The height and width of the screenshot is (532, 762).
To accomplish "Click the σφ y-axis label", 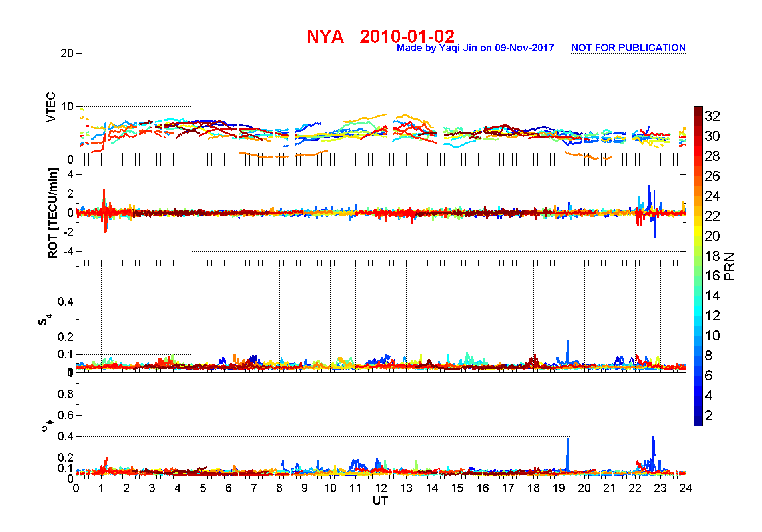I will click(x=46, y=425).
